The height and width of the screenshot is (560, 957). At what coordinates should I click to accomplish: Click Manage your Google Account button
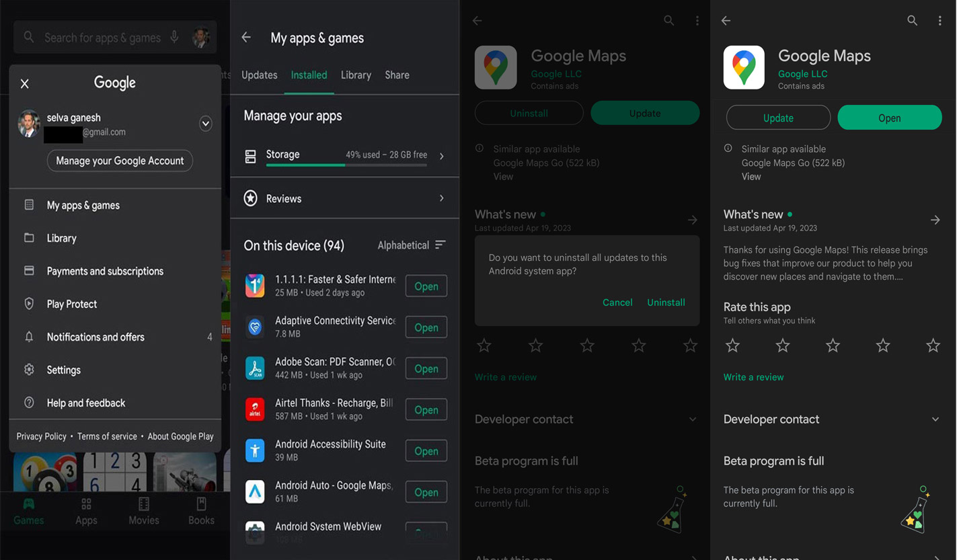pos(120,161)
